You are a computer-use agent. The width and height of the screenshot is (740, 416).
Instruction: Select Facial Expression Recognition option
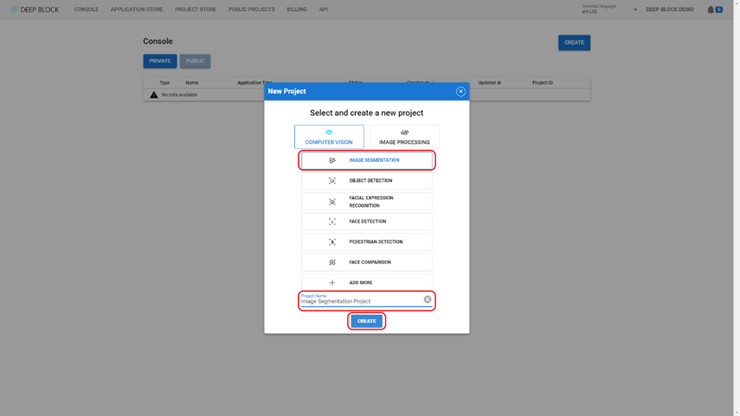click(x=367, y=202)
